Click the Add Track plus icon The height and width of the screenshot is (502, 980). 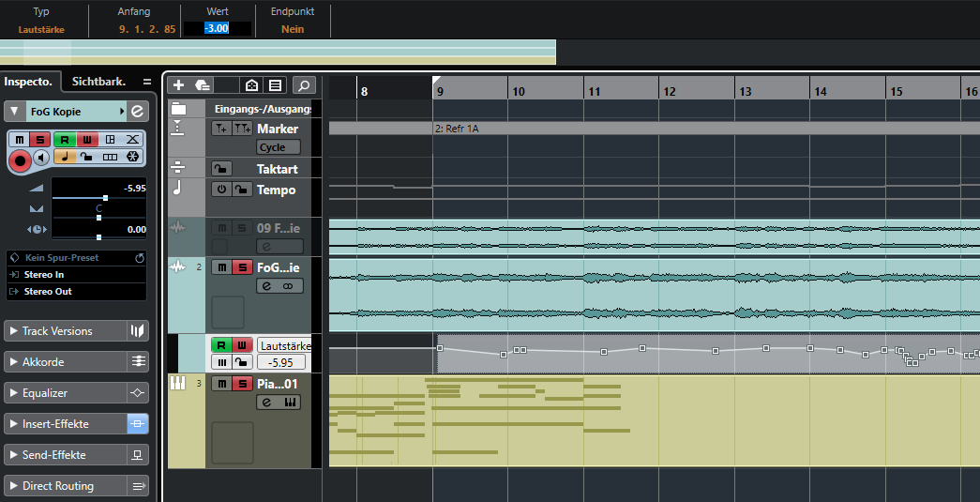coord(178,85)
